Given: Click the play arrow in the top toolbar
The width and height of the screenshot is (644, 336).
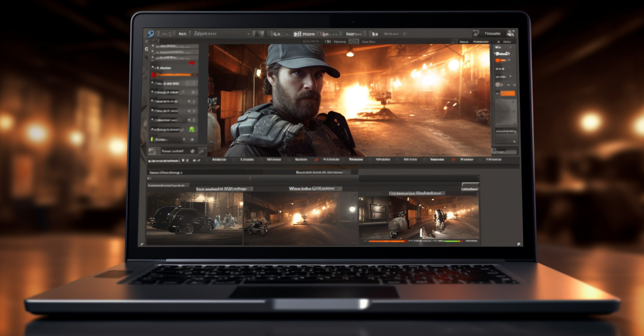Looking at the screenshot, I should [x=405, y=33].
